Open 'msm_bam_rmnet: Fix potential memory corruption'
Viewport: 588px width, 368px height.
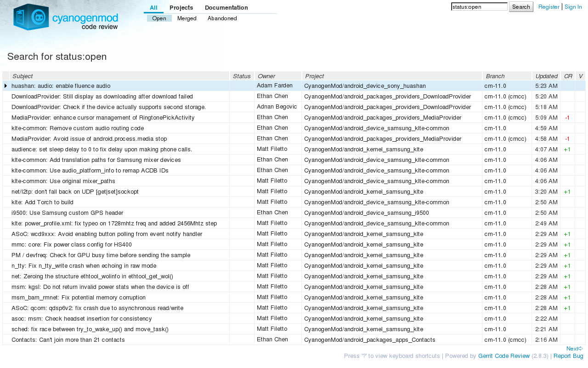79,298
